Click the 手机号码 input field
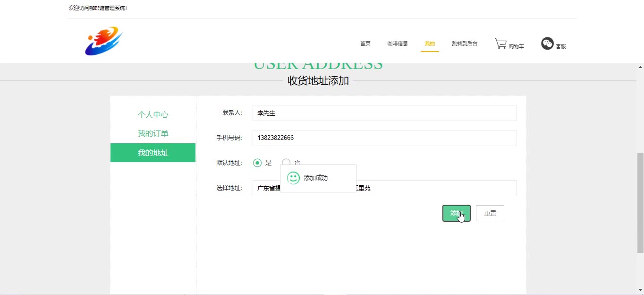Image resolution: width=644 pixels, height=295 pixels. [384, 138]
